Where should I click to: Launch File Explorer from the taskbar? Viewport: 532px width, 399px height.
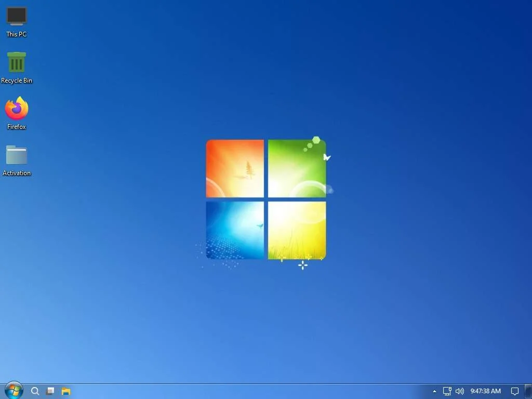(66, 391)
